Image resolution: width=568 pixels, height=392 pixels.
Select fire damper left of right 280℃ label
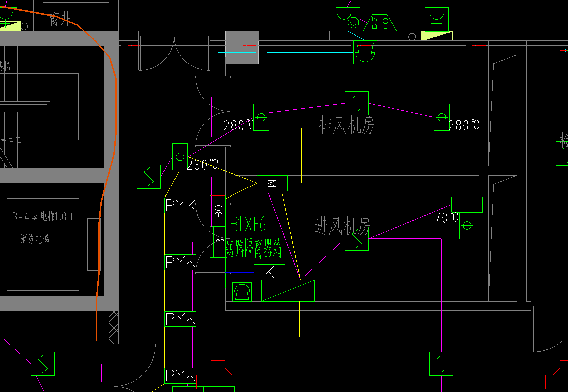[442, 117]
